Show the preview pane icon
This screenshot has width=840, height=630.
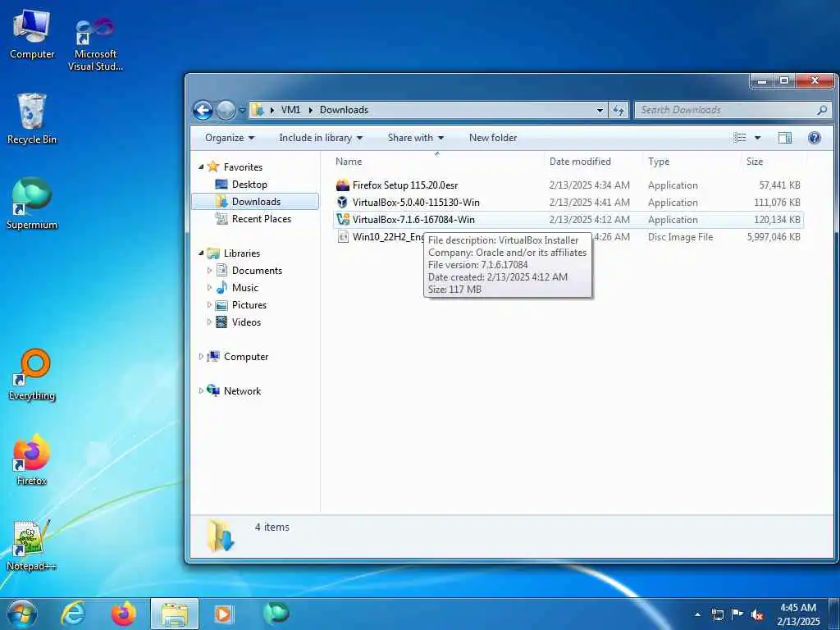pyautogui.click(x=785, y=138)
